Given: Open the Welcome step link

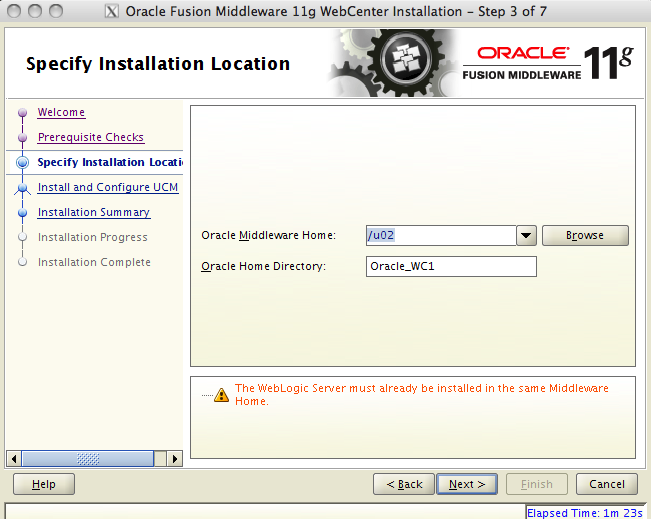Looking at the screenshot, I should click(61, 113).
